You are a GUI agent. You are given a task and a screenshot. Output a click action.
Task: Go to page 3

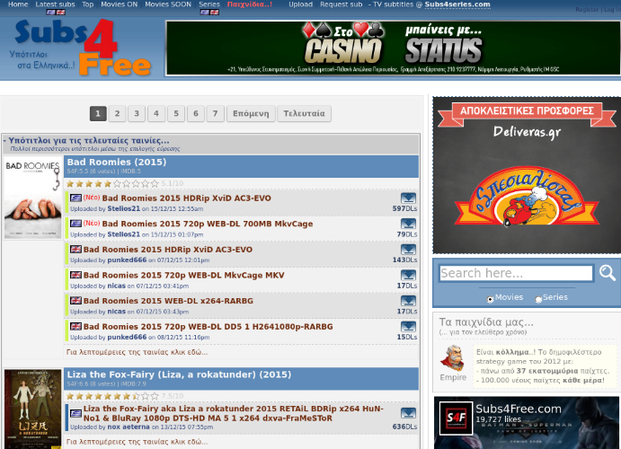pyautogui.click(x=137, y=114)
